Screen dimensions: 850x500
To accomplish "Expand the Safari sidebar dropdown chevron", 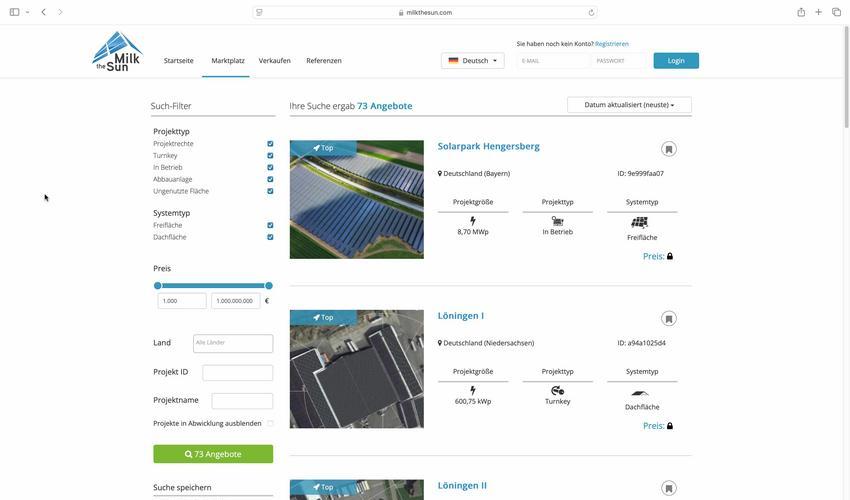I will click(27, 12).
